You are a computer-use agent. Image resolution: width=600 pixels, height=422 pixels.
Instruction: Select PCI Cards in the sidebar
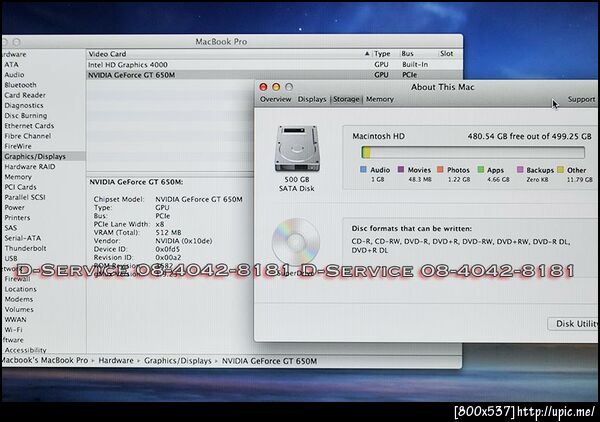pyautogui.click(x=20, y=187)
